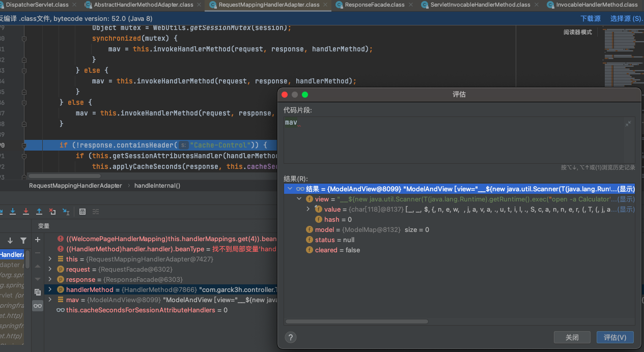This screenshot has height=352, width=644.
Task: Click the Step Out debugger icon
Action: (39, 212)
